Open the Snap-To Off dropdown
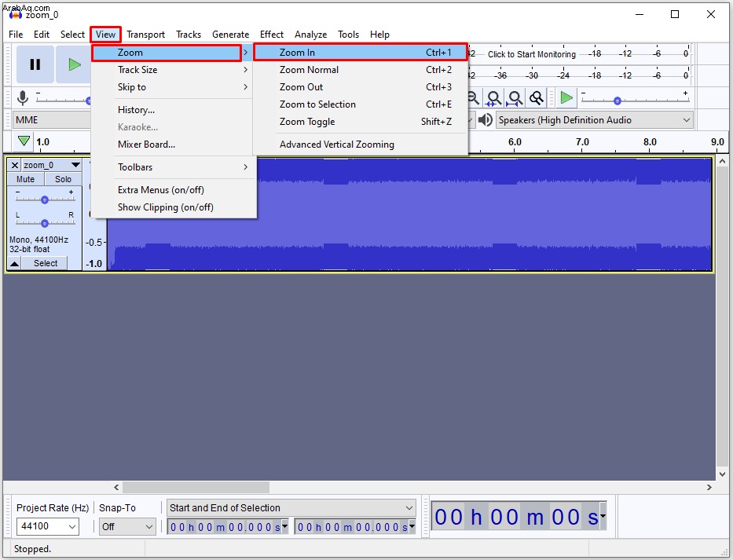 [127, 527]
